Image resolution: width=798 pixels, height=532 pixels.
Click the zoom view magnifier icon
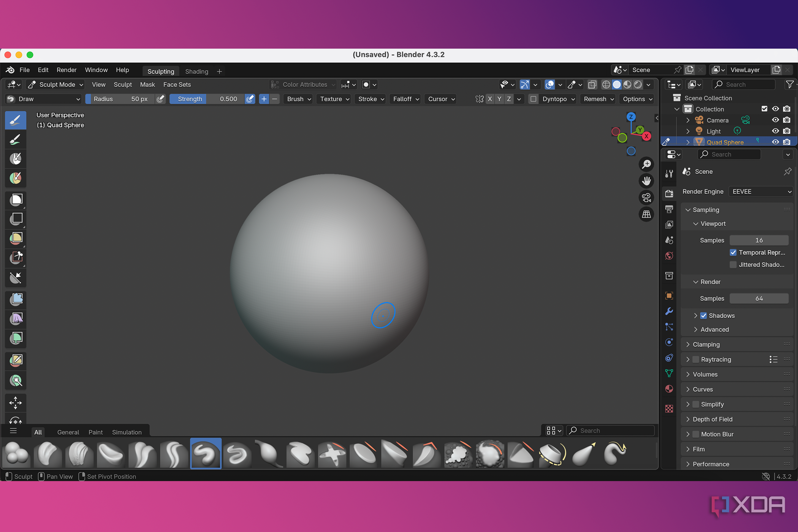coord(646,164)
